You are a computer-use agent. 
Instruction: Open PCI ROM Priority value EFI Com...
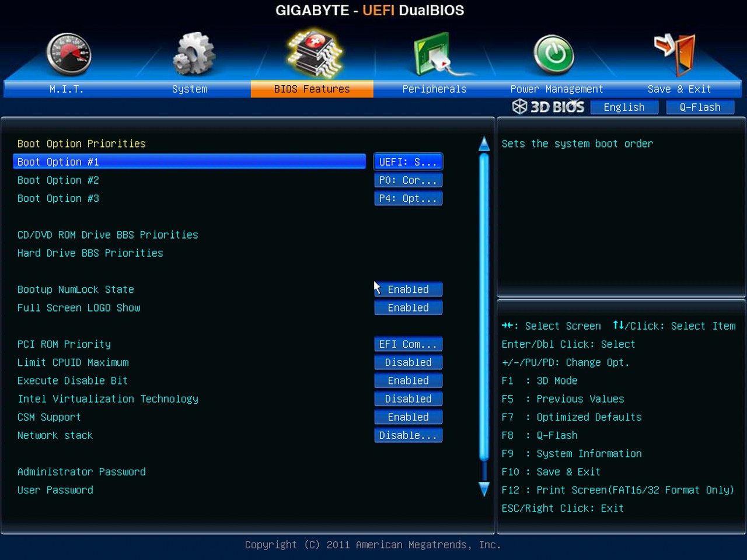[x=409, y=344]
